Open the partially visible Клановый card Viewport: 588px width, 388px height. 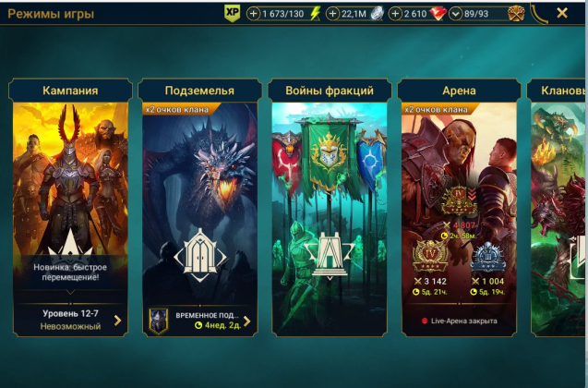(557, 207)
